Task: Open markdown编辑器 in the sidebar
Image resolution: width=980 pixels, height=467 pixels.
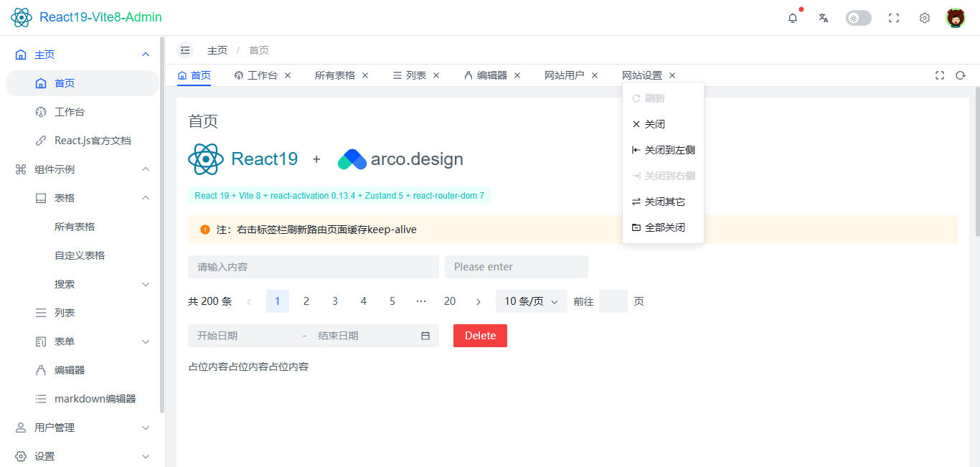Action: point(83,399)
